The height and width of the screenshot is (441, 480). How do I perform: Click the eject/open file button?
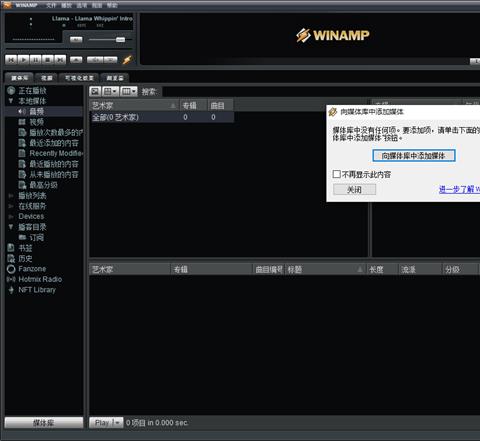pyautogui.click(x=76, y=60)
